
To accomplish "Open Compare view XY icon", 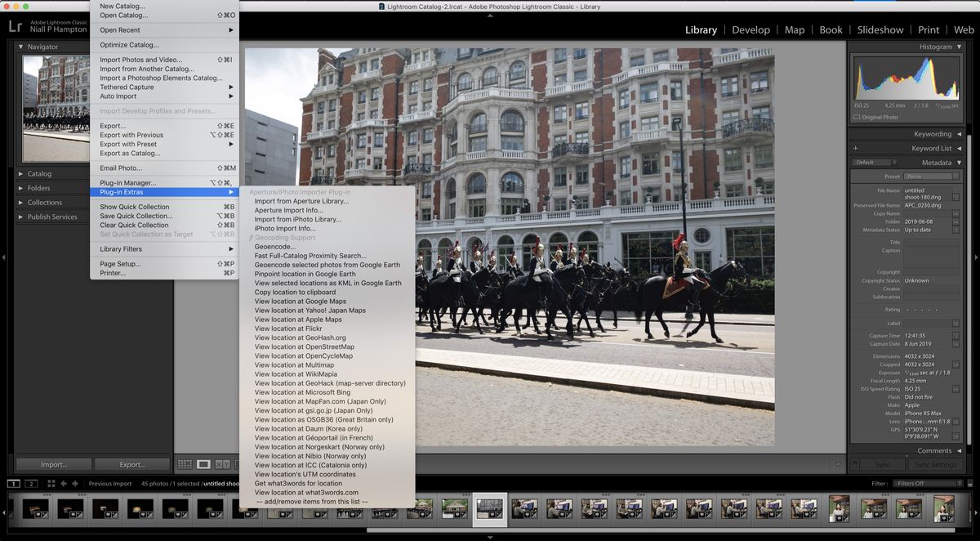I will tap(222, 464).
